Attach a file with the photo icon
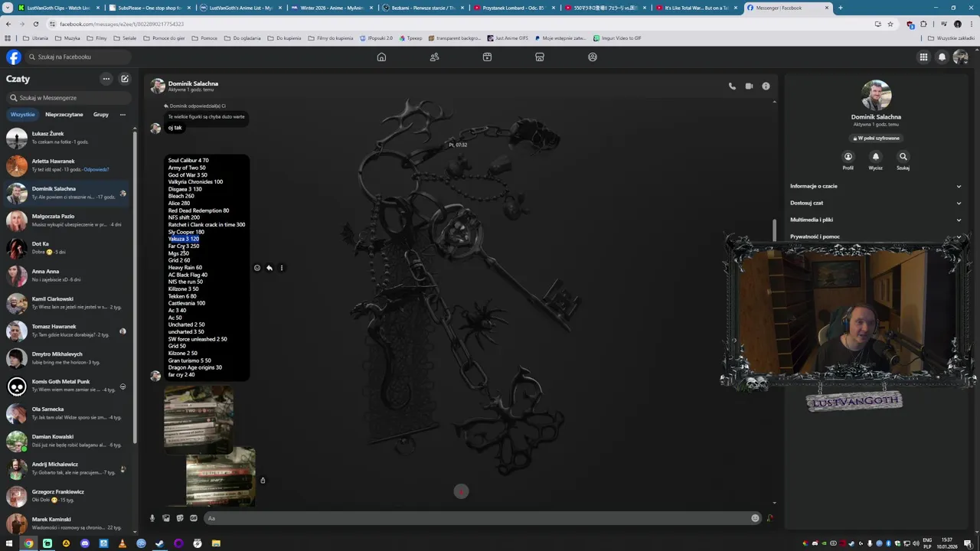The image size is (980, 551). tap(166, 518)
